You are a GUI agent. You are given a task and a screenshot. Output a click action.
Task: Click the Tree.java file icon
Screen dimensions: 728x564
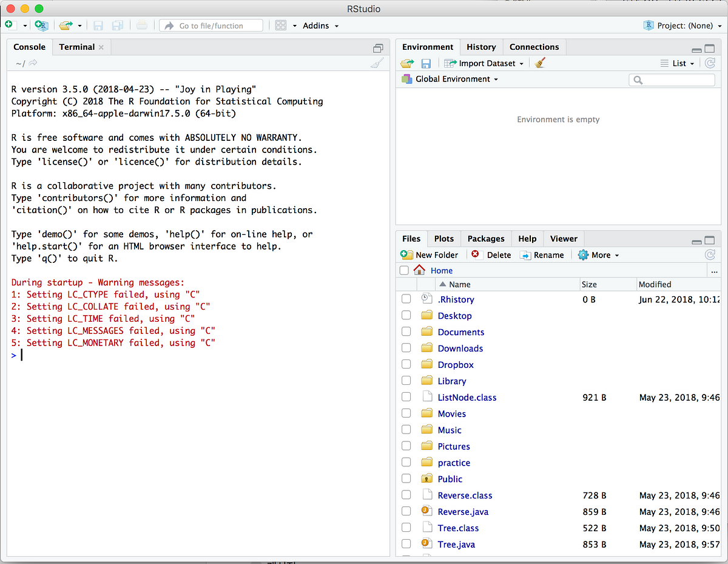(426, 545)
